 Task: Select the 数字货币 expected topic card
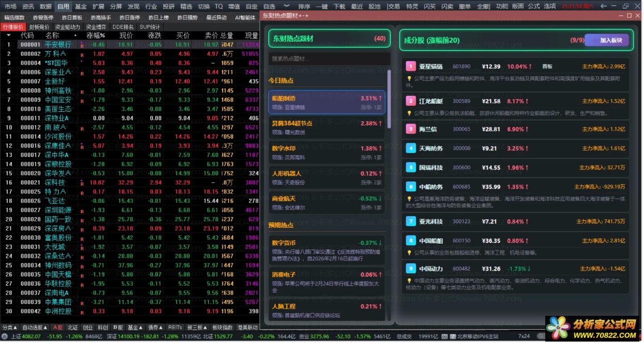pos(327,250)
